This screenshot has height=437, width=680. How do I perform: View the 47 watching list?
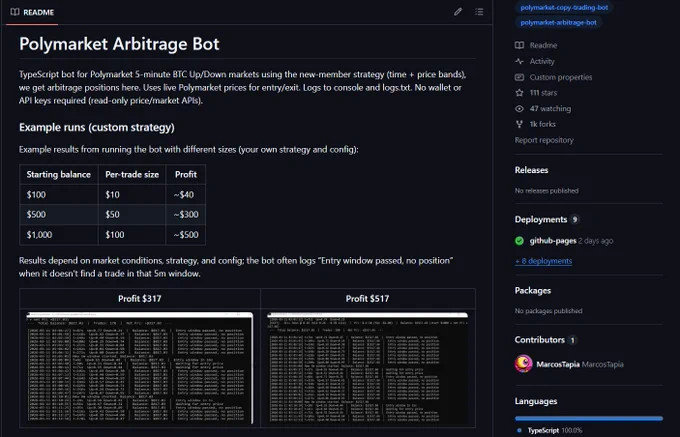550,108
